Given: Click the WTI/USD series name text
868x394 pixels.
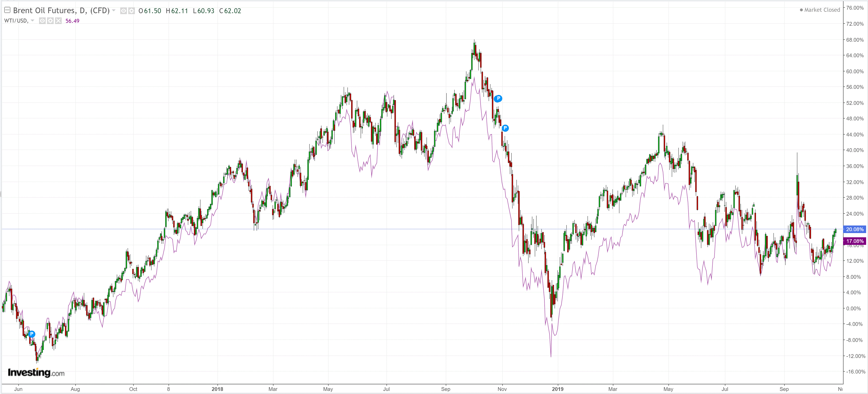Looking at the screenshot, I should pos(16,21).
